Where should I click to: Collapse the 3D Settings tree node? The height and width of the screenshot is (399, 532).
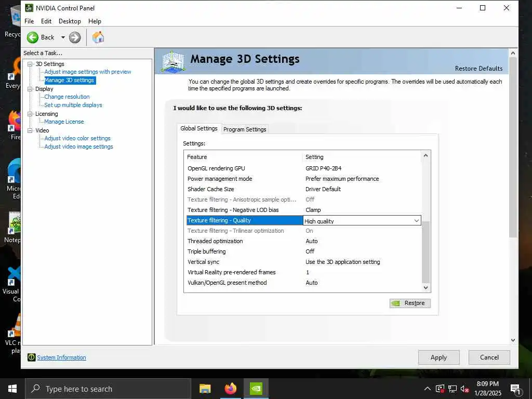[30, 64]
